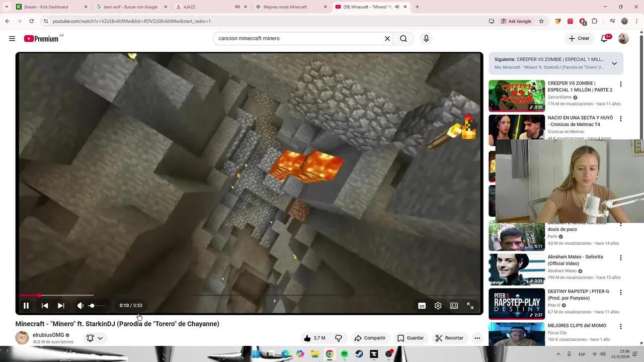Viewport: 644px width, 362px height.
Task: Open the YouTube account avatar menu
Action: tap(623, 38)
